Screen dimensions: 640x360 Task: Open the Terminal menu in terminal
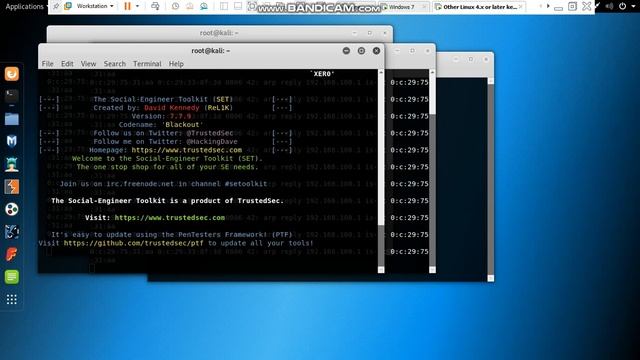(147, 64)
